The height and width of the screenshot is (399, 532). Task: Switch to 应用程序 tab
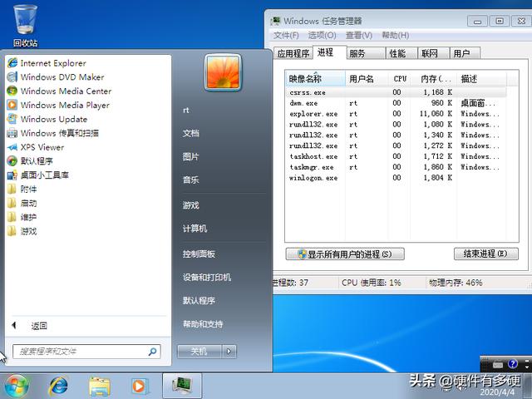293,53
